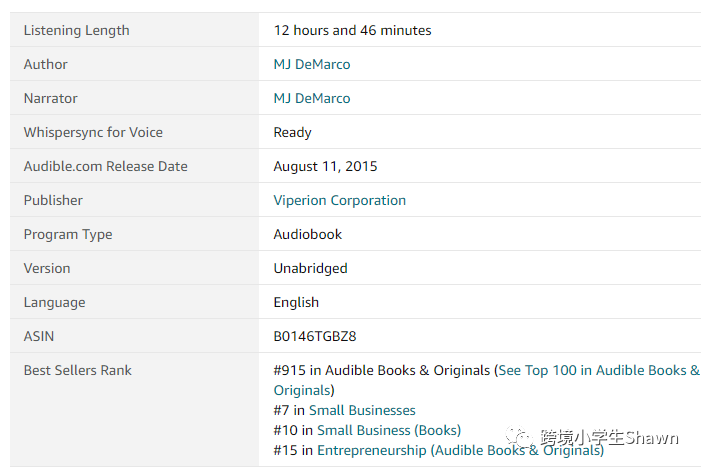
Task: Open the Narrator MJ DeMarco link
Action: click(312, 98)
